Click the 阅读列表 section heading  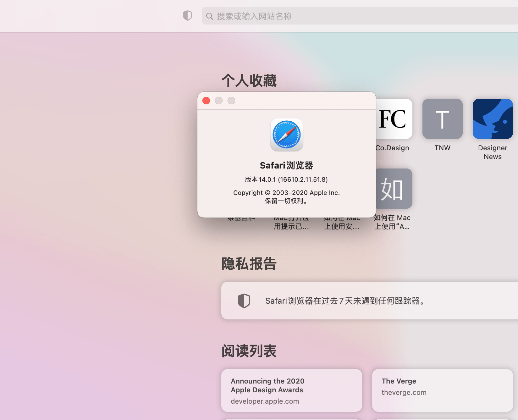coord(249,351)
